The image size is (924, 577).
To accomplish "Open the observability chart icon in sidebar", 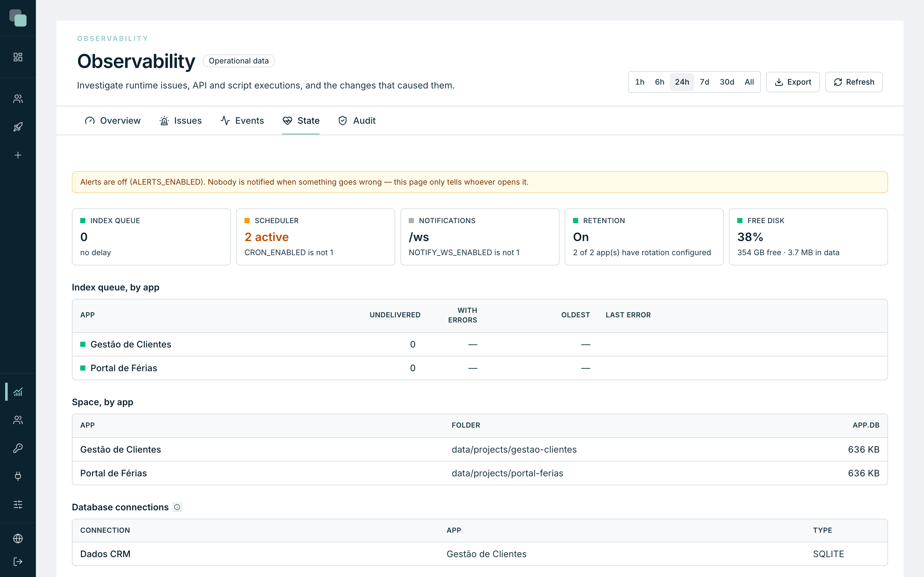I will pos(18,392).
